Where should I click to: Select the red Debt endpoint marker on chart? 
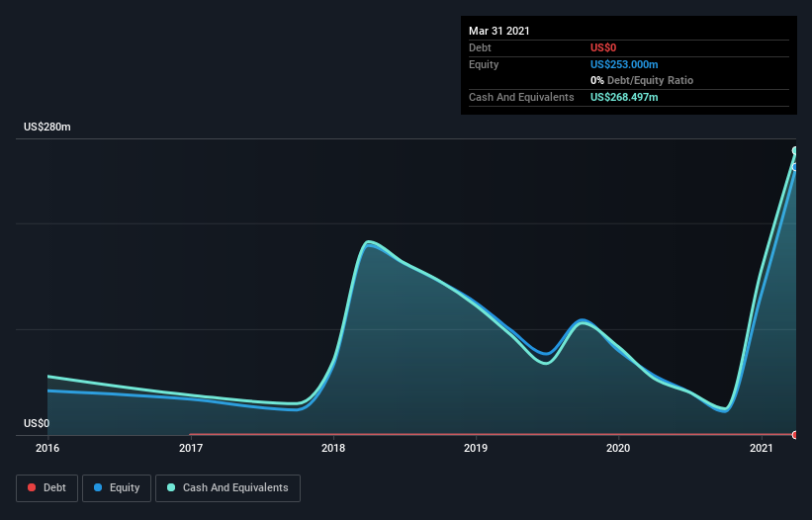click(794, 435)
